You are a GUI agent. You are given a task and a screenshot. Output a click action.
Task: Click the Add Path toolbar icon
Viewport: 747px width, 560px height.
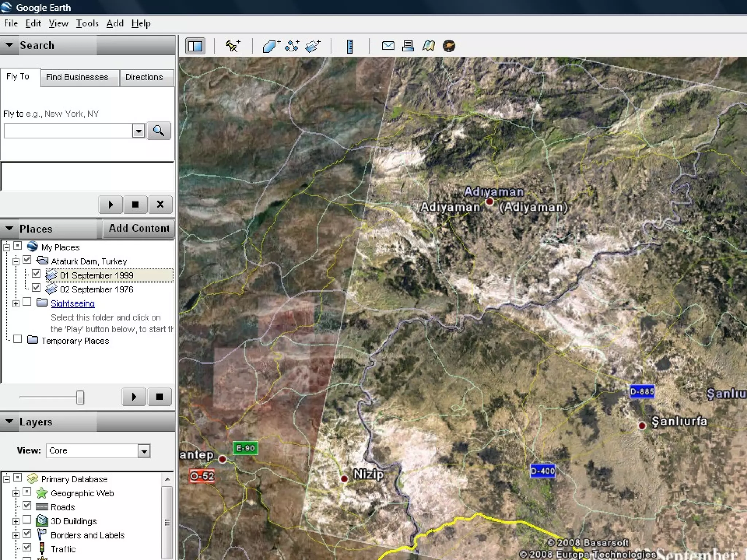(x=292, y=46)
